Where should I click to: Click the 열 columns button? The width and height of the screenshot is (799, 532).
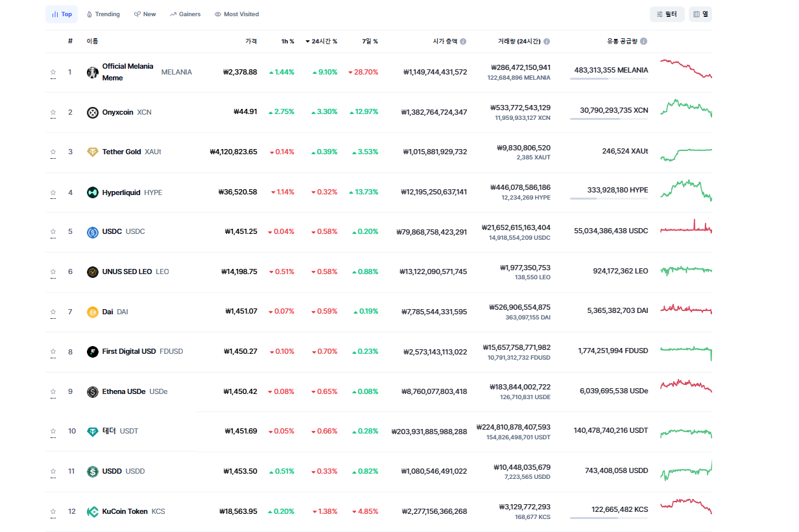(700, 14)
